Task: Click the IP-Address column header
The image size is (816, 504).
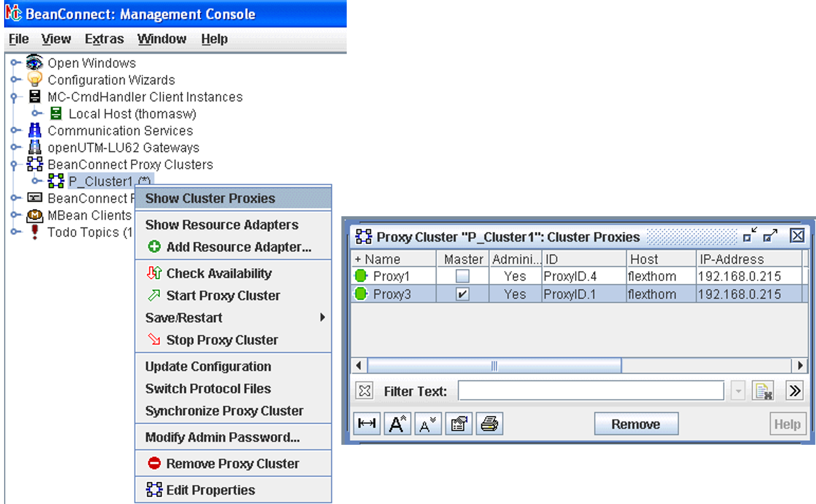Action: click(x=749, y=259)
